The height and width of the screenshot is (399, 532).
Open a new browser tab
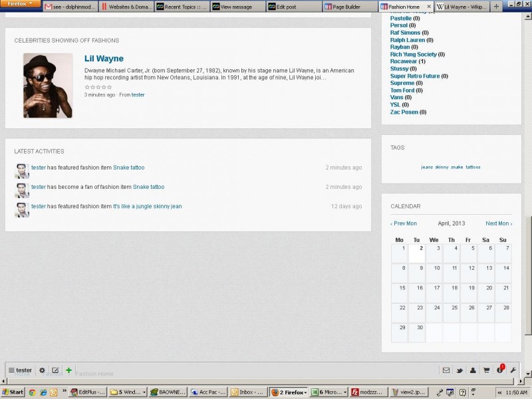point(496,7)
